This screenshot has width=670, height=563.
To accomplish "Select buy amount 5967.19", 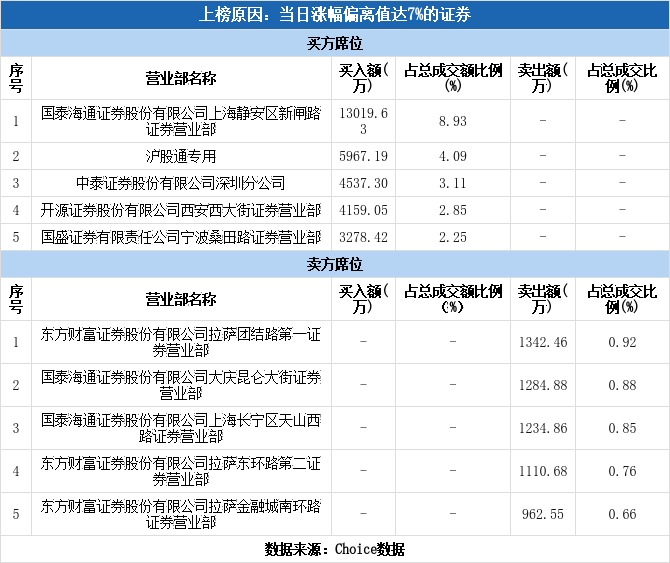I will click(x=364, y=156).
